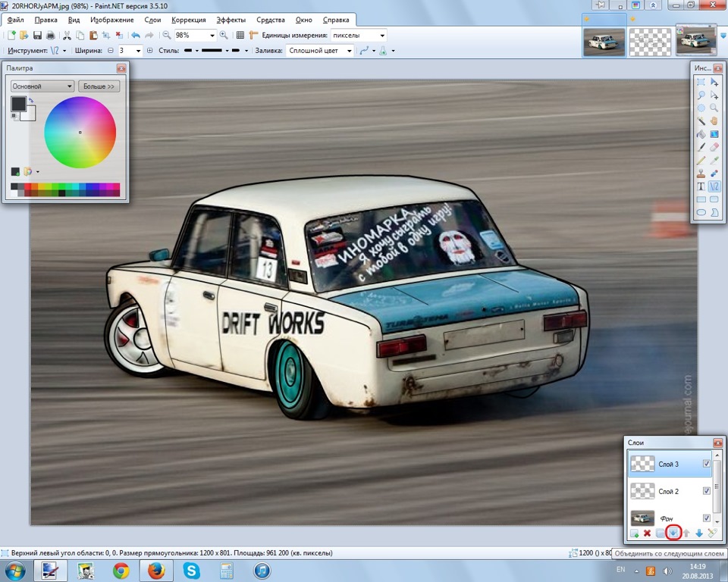Viewport: 728px width, 582px height.
Task: Select the Color Picker eyedropper tool
Action: click(714, 160)
